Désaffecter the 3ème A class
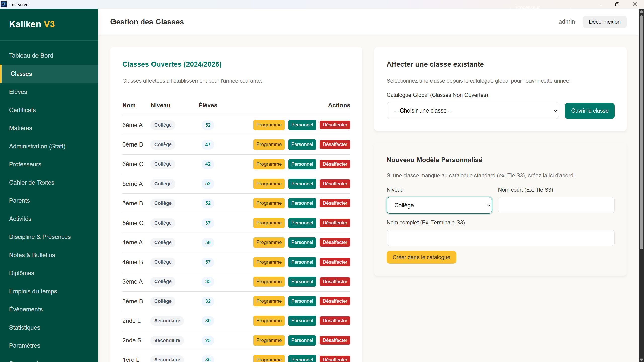Image resolution: width=644 pixels, height=362 pixels. 334,281
